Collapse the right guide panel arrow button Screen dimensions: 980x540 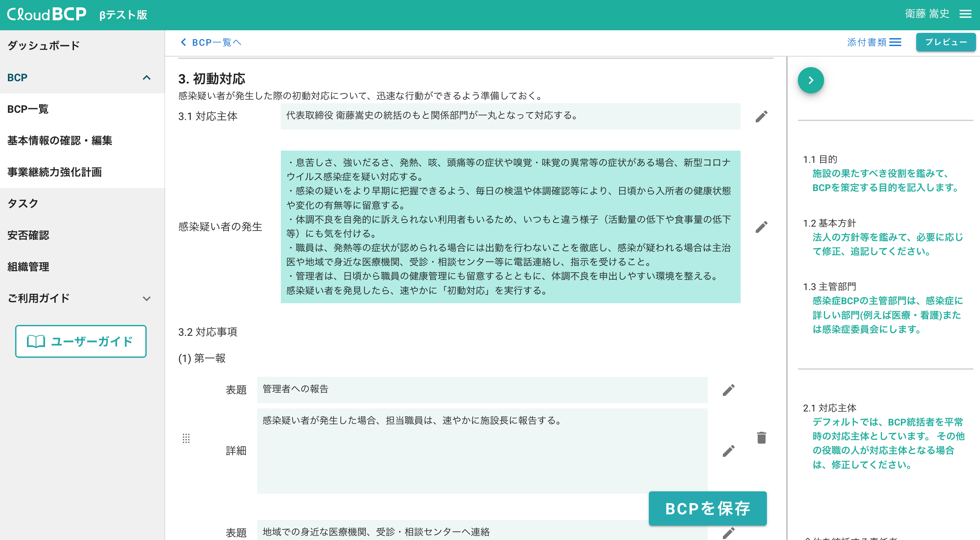click(811, 80)
